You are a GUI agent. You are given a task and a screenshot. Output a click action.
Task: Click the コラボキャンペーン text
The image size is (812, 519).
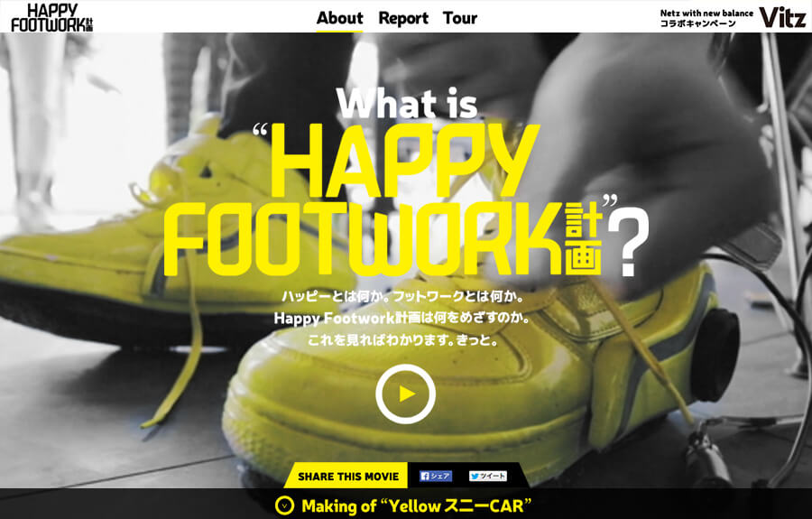[x=697, y=23]
